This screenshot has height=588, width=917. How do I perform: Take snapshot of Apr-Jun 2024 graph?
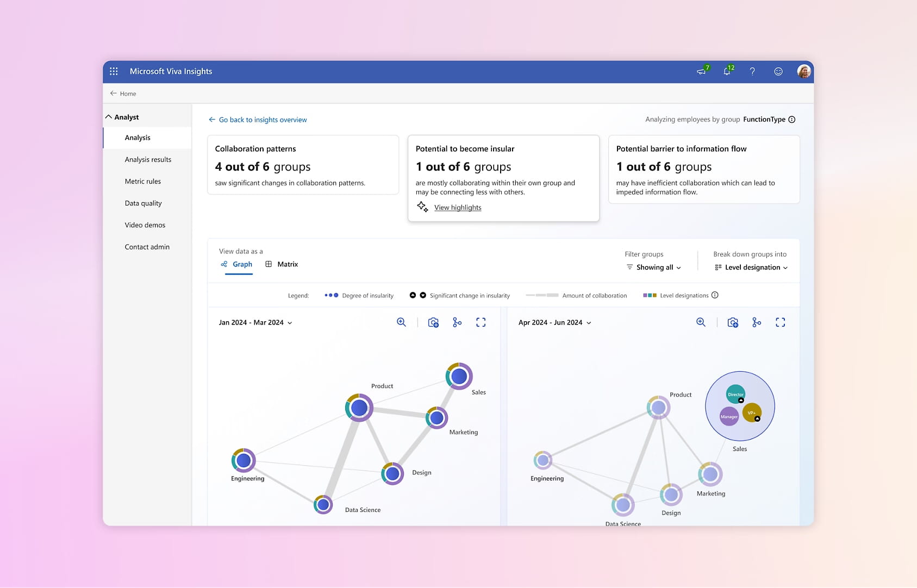(733, 322)
